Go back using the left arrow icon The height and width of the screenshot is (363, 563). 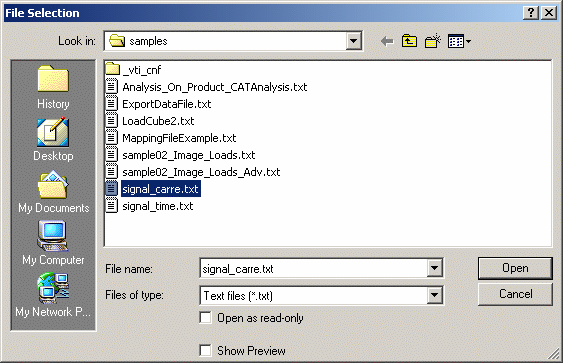click(387, 41)
